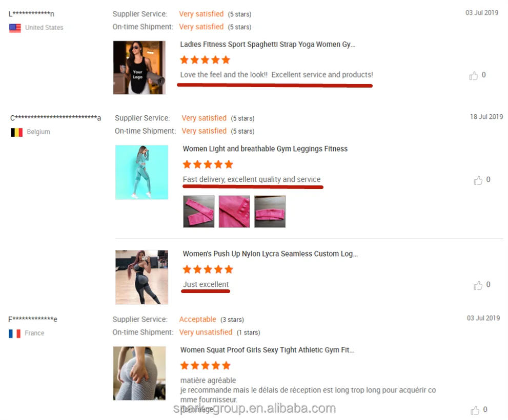This screenshot has width=508, height=420.
Task: Click the France flag icon
Action: point(14,333)
